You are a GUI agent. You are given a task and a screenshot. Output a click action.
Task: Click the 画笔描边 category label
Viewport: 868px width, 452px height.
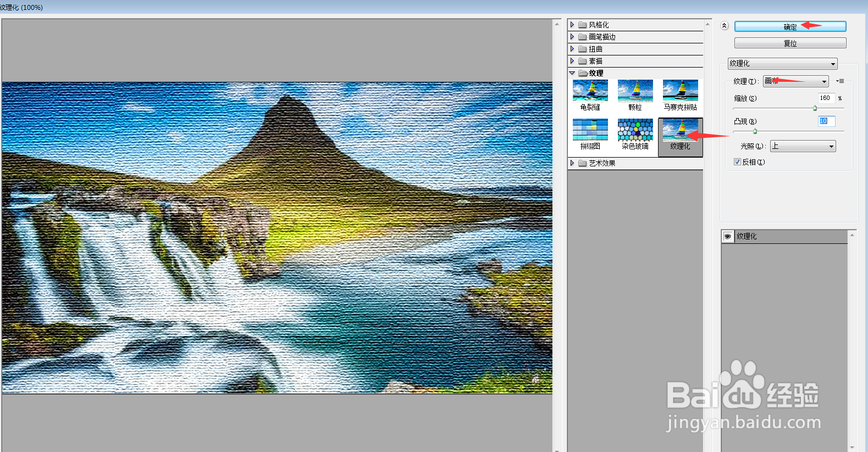pos(602,37)
